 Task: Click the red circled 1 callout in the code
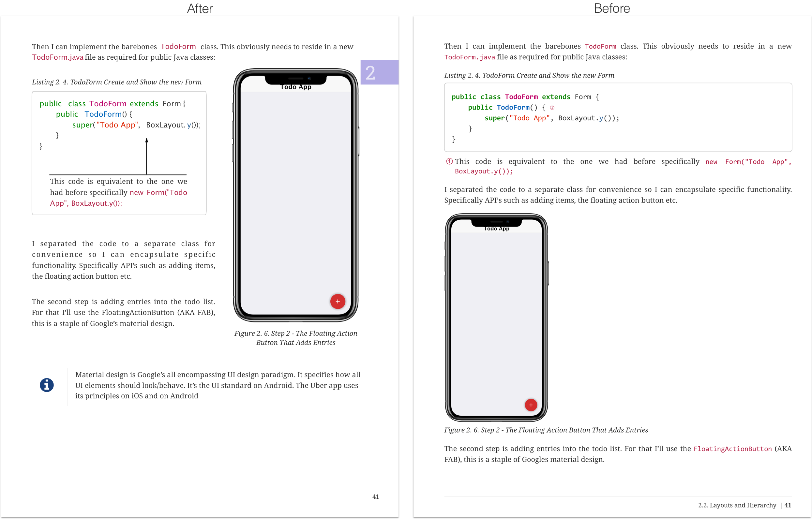tap(552, 108)
